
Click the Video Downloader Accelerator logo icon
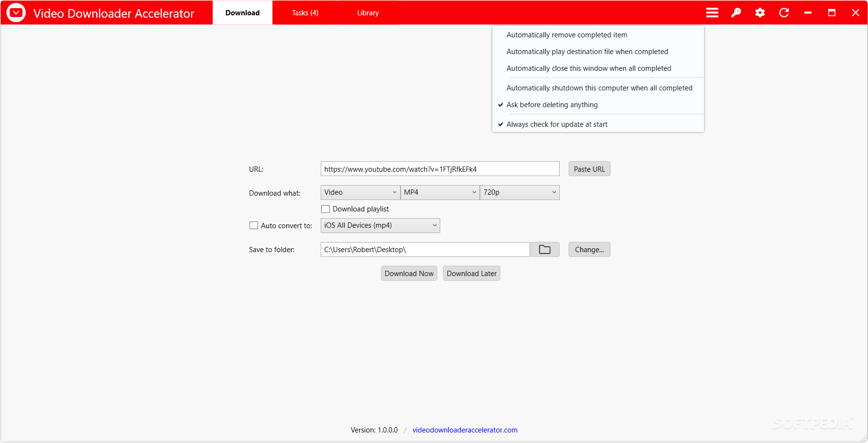click(x=16, y=13)
